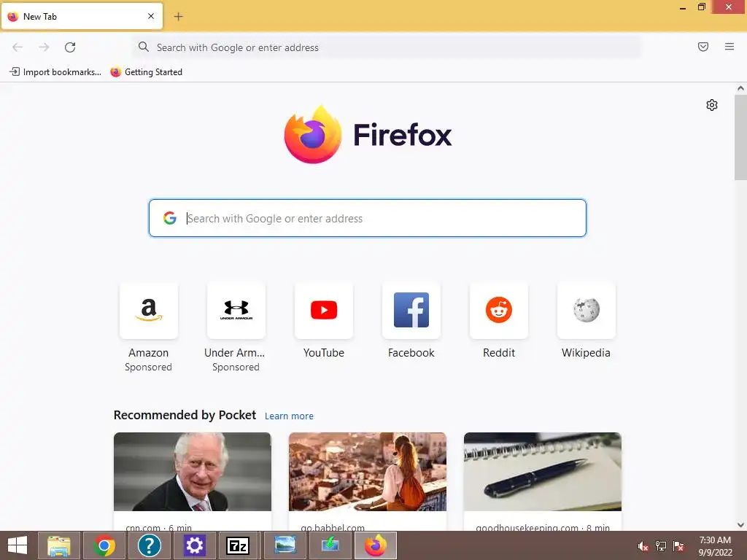Open the Windows Start button
This screenshot has width=747, height=560.
[18, 545]
